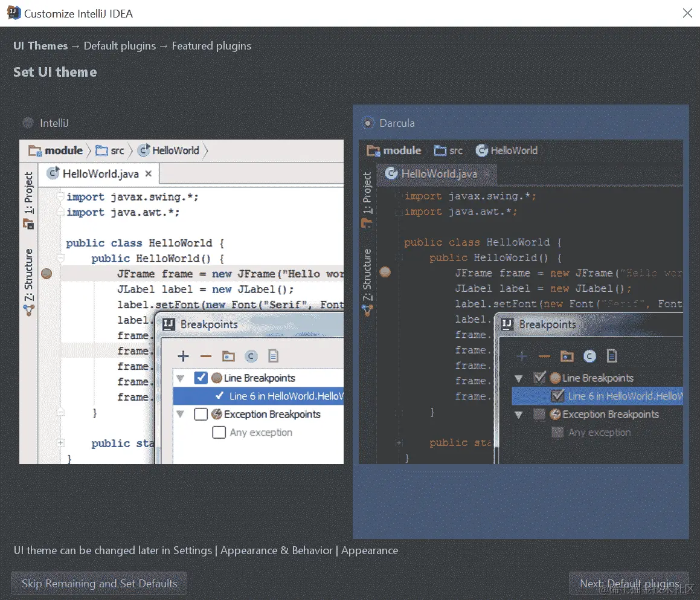Click document icon in Darcula Breakpoints toolbar
Screen dimensions: 700x600
click(x=612, y=356)
